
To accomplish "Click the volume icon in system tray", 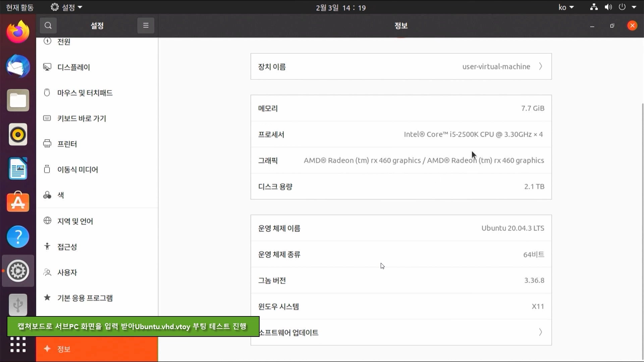I will click(608, 7).
